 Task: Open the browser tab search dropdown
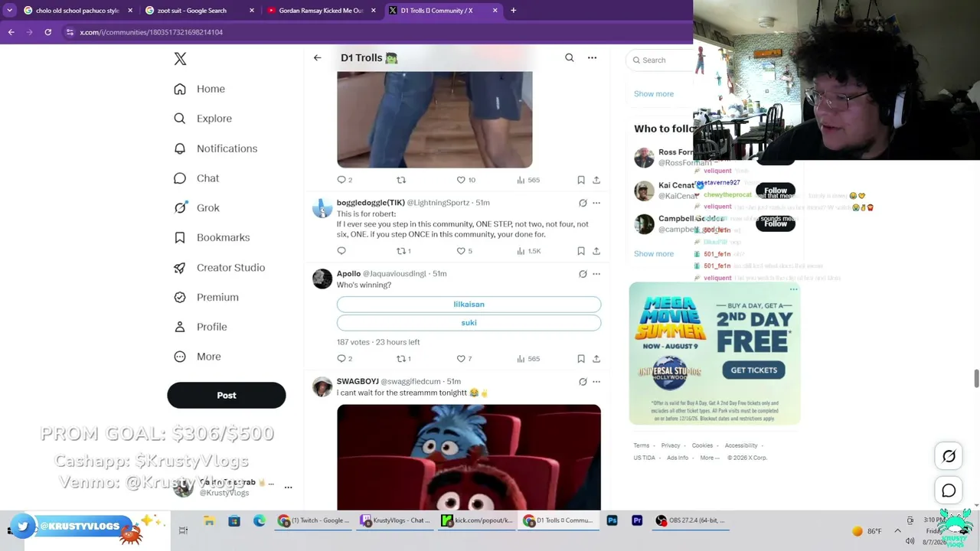[x=9, y=11]
